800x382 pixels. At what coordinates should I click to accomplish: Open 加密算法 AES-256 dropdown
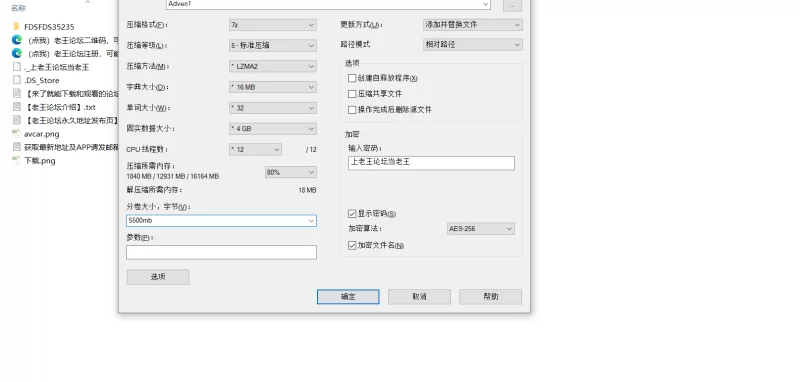(481, 228)
